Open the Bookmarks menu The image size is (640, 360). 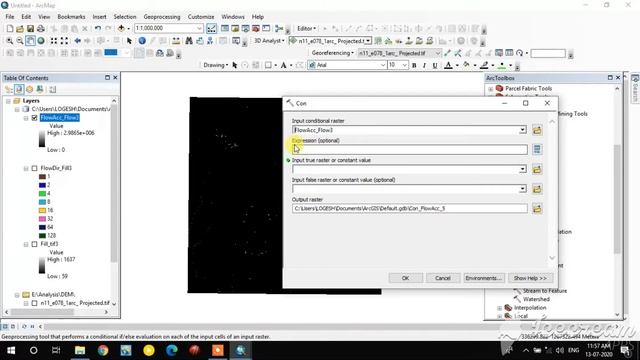point(71,17)
